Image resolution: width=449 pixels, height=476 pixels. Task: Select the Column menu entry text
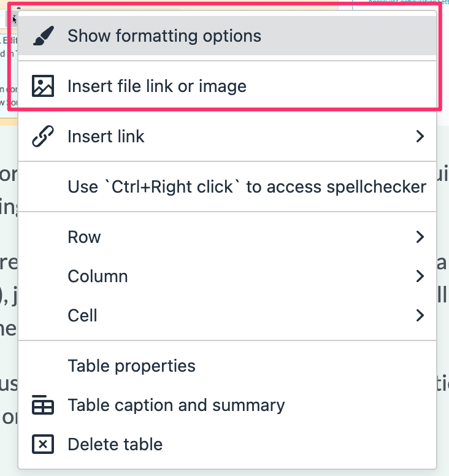click(98, 276)
